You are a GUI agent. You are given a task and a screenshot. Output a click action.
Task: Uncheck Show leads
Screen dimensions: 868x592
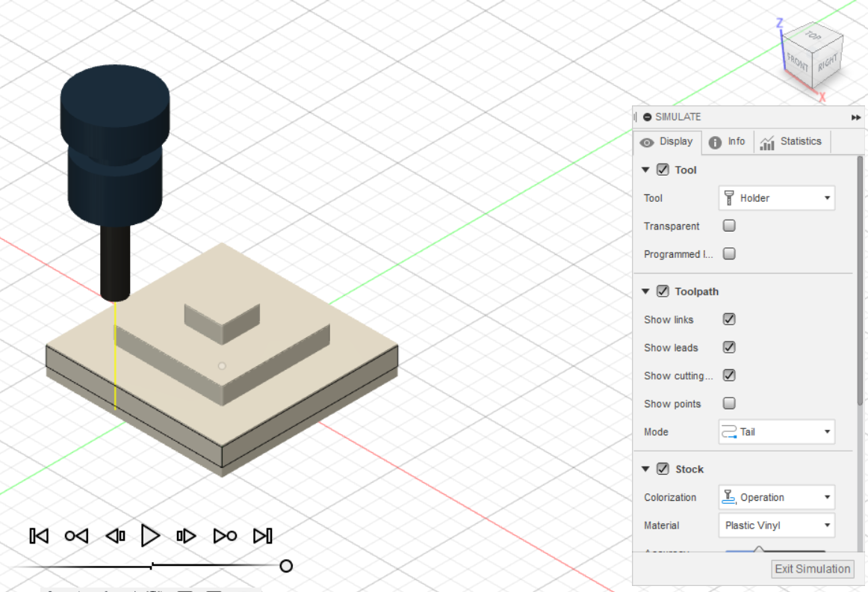(729, 348)
